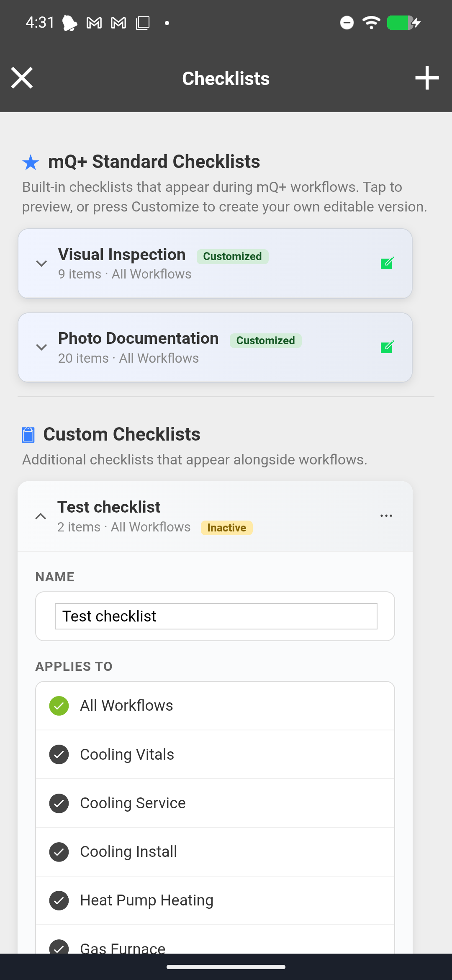Collapse the Test checklist card
This screenshot has height=980, width=452.
(x=41, y=516)
